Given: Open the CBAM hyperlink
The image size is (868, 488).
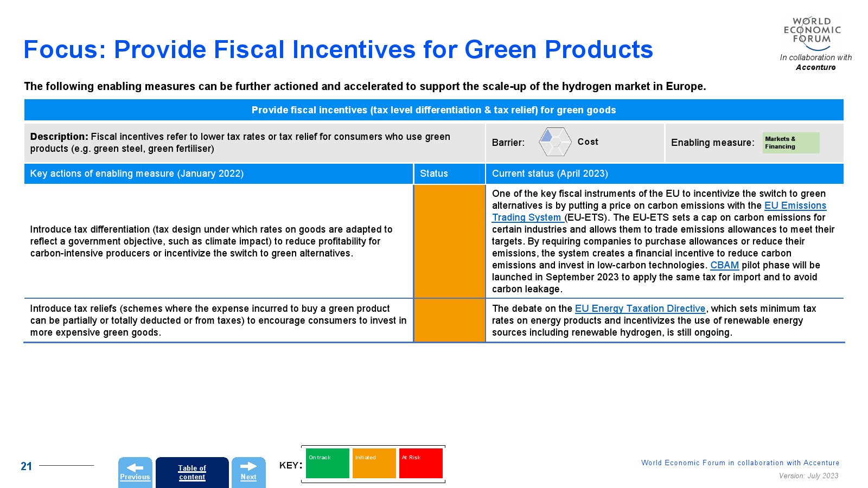Looking at the screenshot, I should pos(724,265).
